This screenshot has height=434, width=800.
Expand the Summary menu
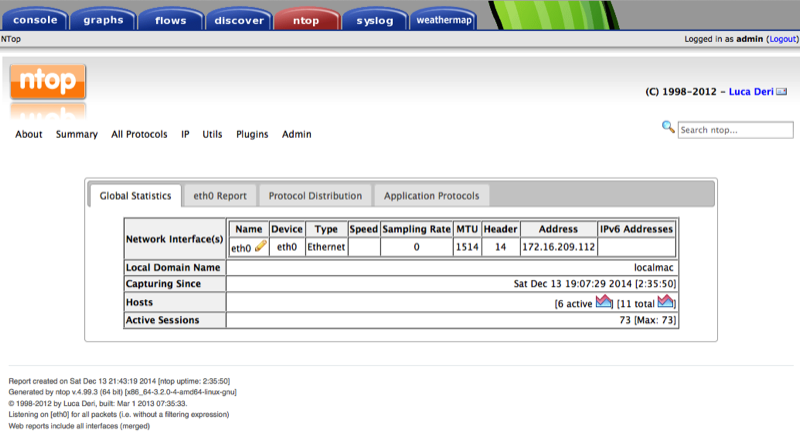point(76,134)
